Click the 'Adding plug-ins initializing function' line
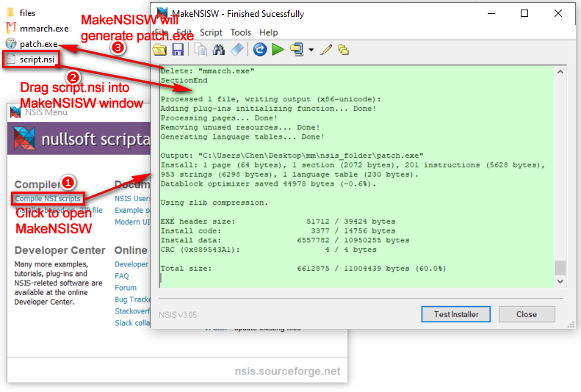 tap(268, 109)
